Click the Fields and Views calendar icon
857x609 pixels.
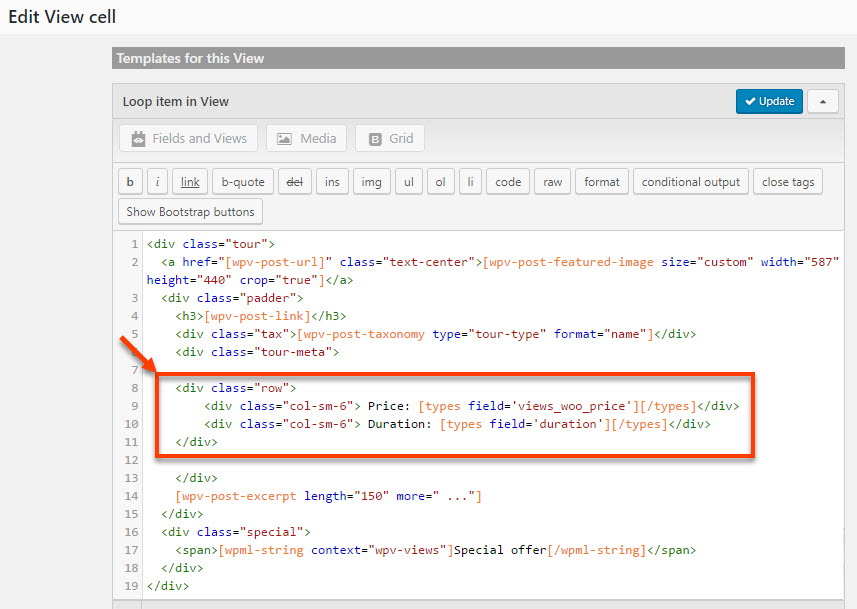pos(138,138)
